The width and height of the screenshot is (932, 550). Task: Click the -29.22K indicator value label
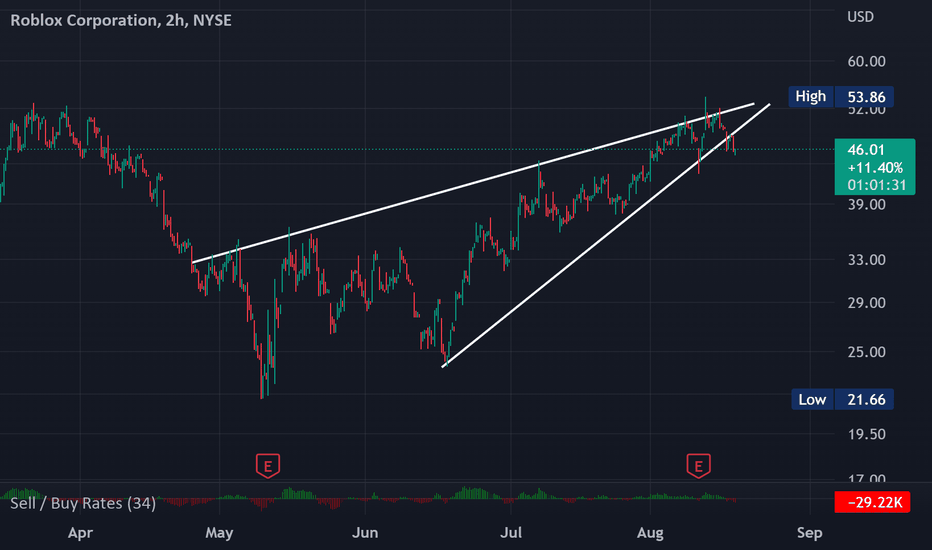coord(872,502)
